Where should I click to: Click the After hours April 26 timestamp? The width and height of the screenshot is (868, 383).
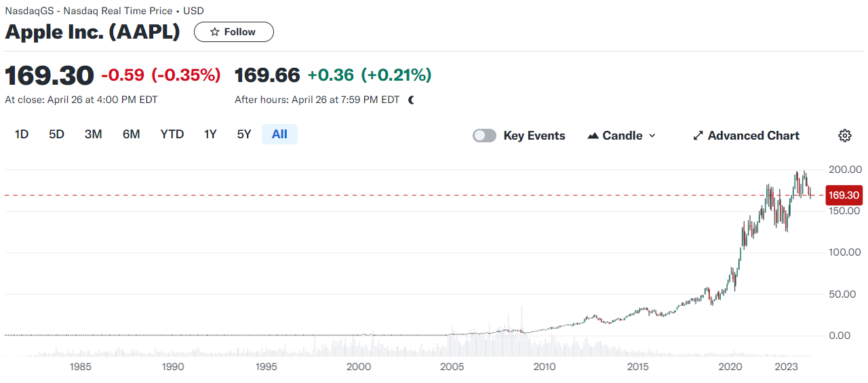(x=317, y=100)
